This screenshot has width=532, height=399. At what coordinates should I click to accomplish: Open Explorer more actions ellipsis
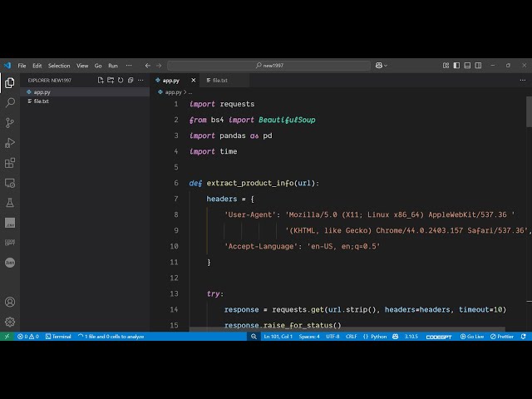(140, 81)
